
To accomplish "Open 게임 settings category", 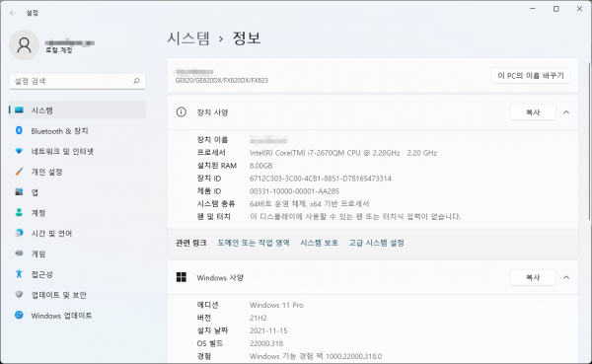I will (x=77, y=254).
